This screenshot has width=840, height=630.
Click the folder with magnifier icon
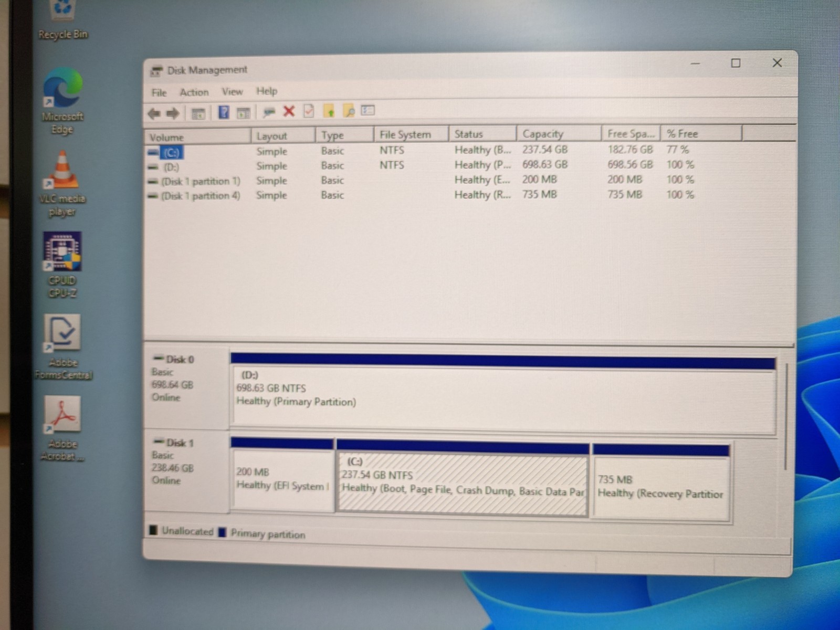pos(349,110)
